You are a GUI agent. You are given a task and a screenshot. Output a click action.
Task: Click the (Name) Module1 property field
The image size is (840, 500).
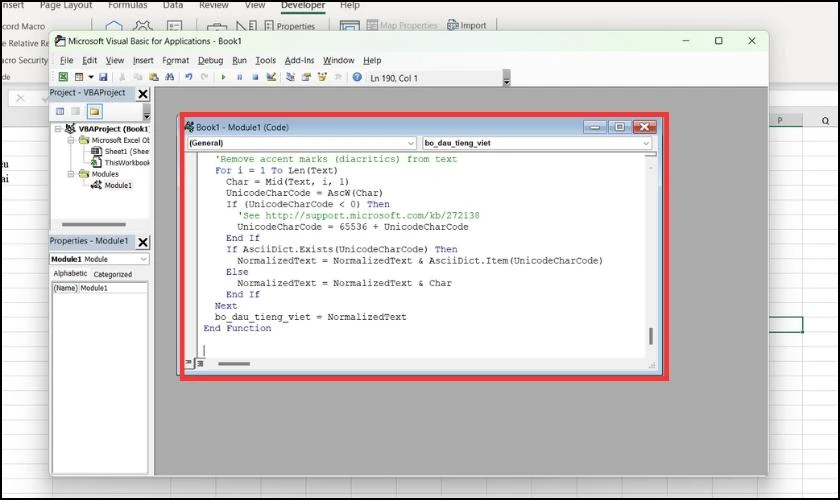pyautogui.click(x=100, y=288)
